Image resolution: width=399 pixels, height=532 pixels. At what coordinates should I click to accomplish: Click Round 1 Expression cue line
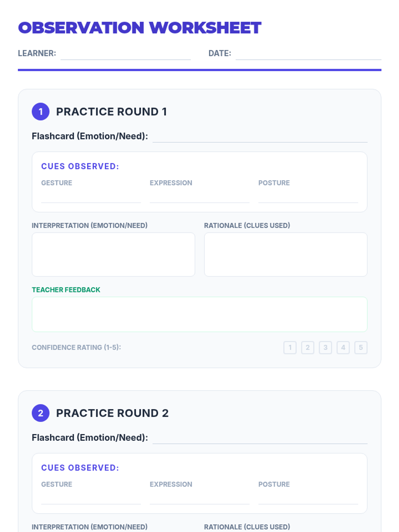tap(199, 197)
